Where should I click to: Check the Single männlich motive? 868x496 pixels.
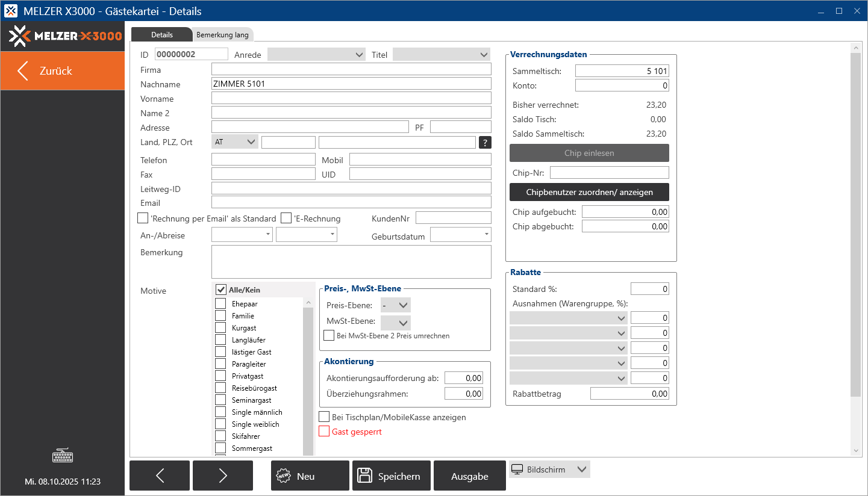pos(220,412)
